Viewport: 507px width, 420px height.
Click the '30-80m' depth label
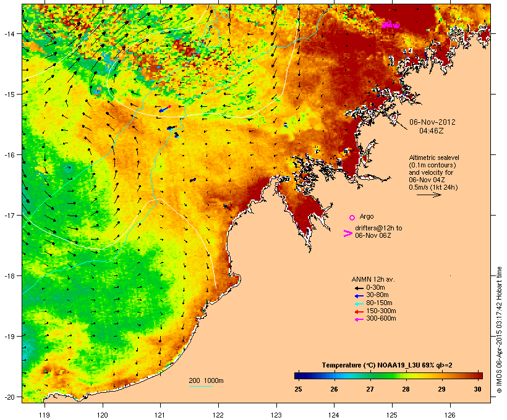(x=377, y=295)
